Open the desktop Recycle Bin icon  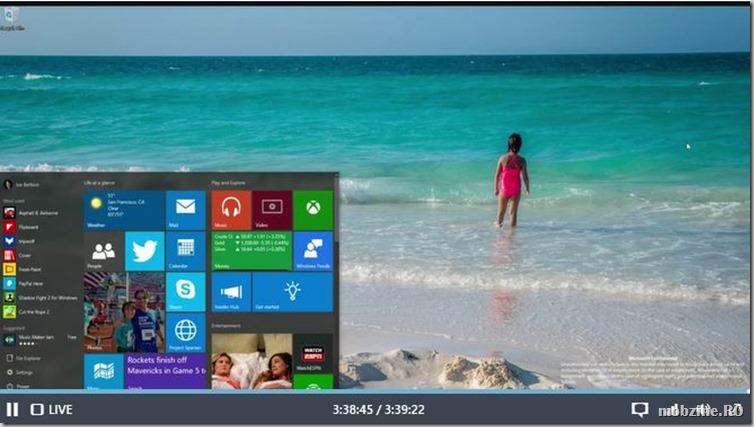coord(11,19)
